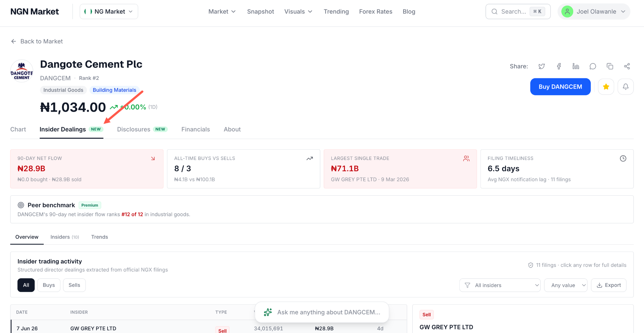Switch to the Trends sub-tab
644x333 pixels.
[100, 237]
